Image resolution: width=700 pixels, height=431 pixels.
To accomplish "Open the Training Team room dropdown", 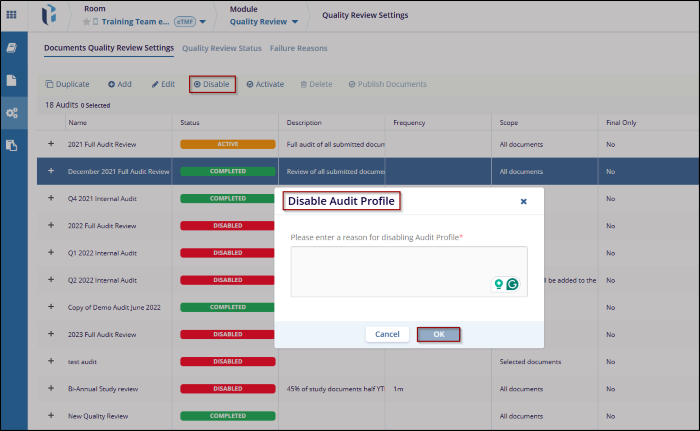I will pyautogui.click(x=203, y=21).
